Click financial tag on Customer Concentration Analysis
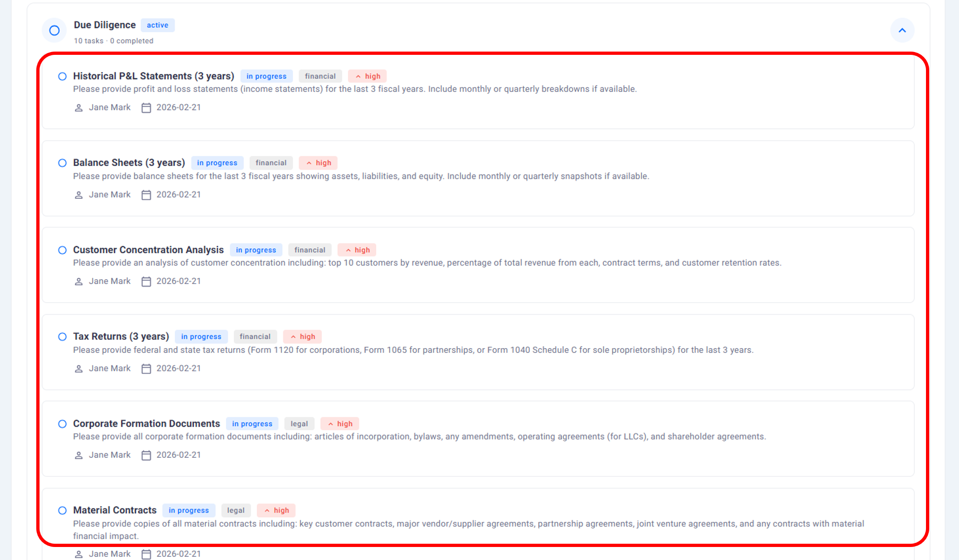The height and width of the screenshot is (560, 959). 310,250
